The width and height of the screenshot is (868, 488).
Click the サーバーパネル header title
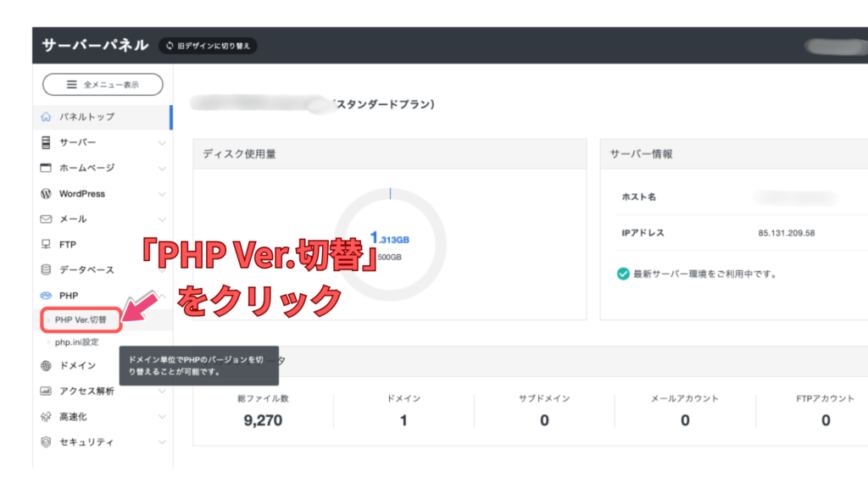(95, 45)
